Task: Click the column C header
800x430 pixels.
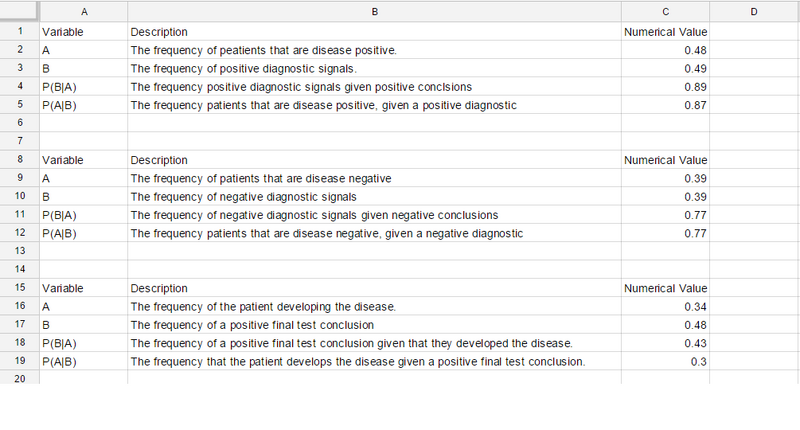Action: [x=665, y=11]
